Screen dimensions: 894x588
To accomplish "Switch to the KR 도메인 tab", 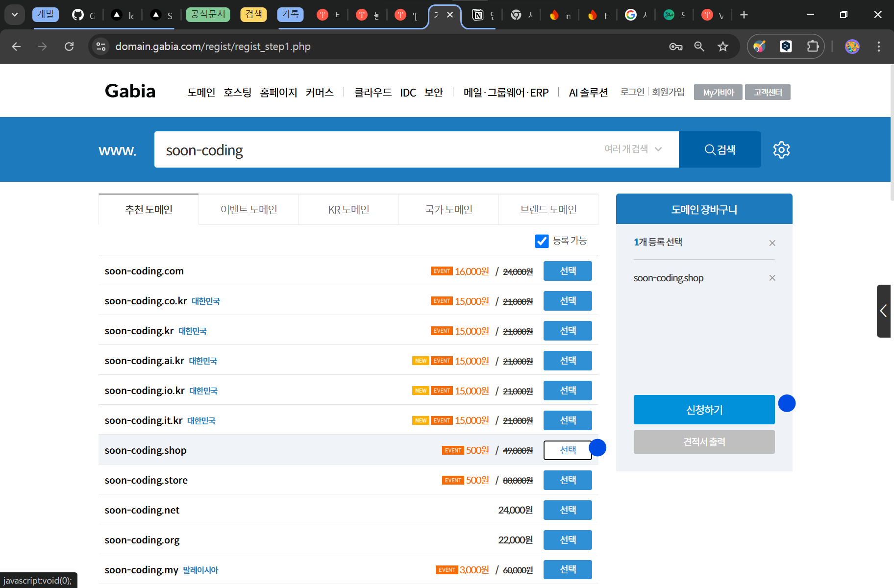I will click(348, 210).
